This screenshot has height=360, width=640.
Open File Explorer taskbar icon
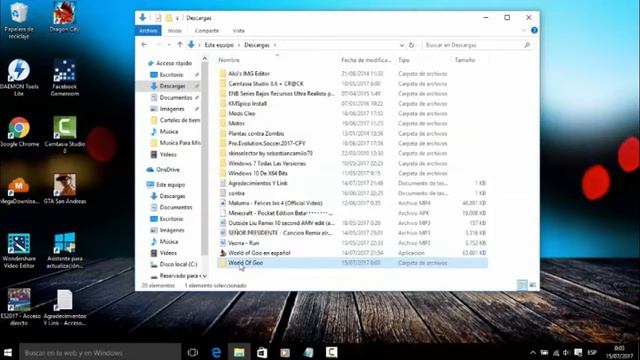click(x=239, y=352)
